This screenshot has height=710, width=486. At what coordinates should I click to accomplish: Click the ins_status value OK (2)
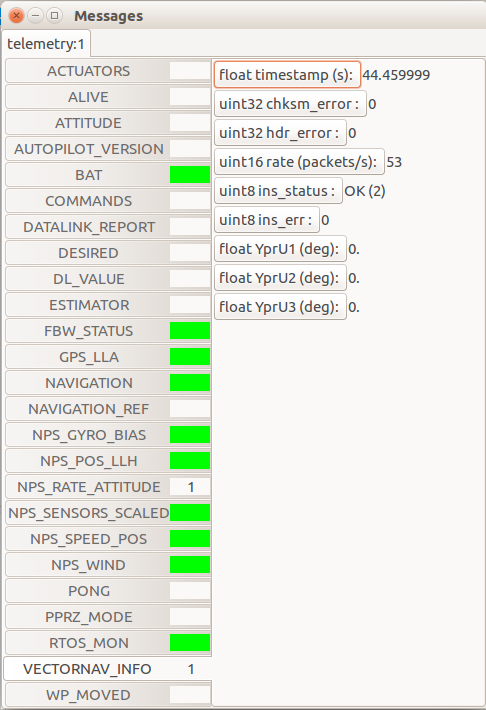(365, 191)
